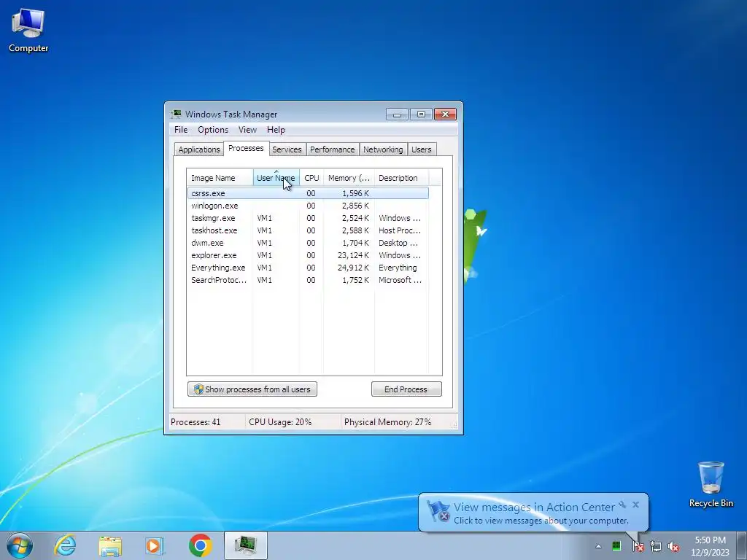The image size is (747, 560).
Task: Switch to the Performance tab
Action: pyautogui.click(x=333, y=149)
